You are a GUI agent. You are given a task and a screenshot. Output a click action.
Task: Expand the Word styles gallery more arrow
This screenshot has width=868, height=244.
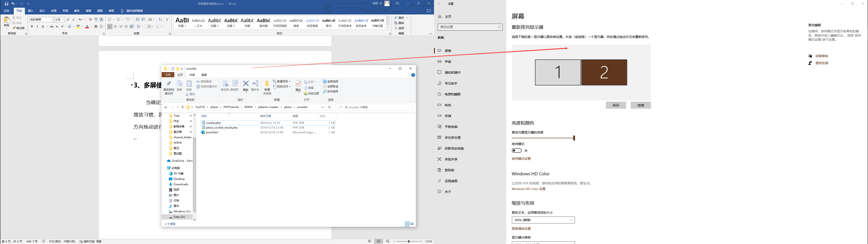(x=387, y=27)
